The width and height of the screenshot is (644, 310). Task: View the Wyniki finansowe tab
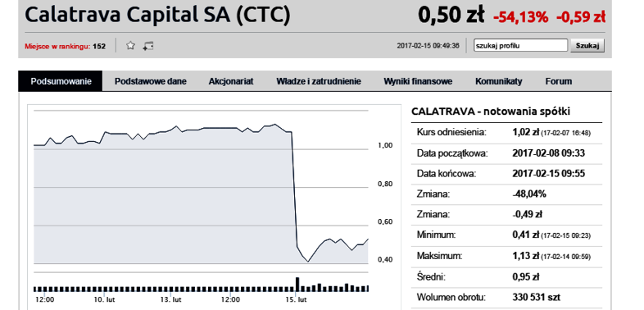pos(418,81)
